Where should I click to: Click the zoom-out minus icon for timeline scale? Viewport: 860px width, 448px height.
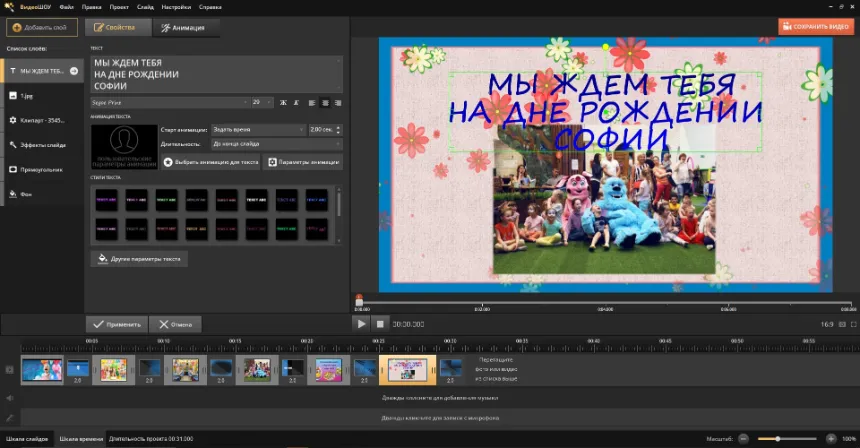pos(743,439)
